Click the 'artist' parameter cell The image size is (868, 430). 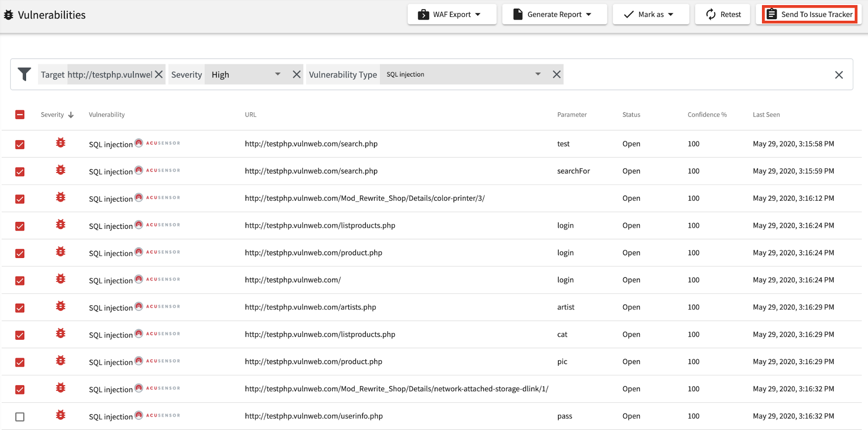pos(566,307)
